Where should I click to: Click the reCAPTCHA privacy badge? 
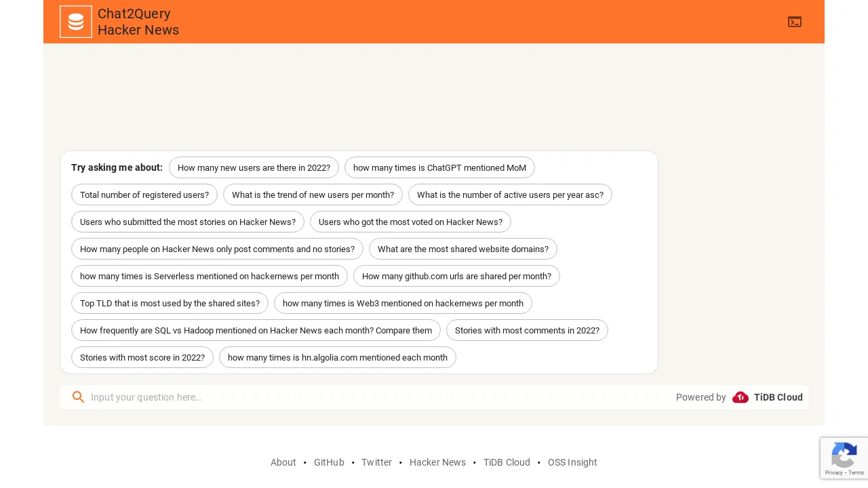click(x=844, y=458)
